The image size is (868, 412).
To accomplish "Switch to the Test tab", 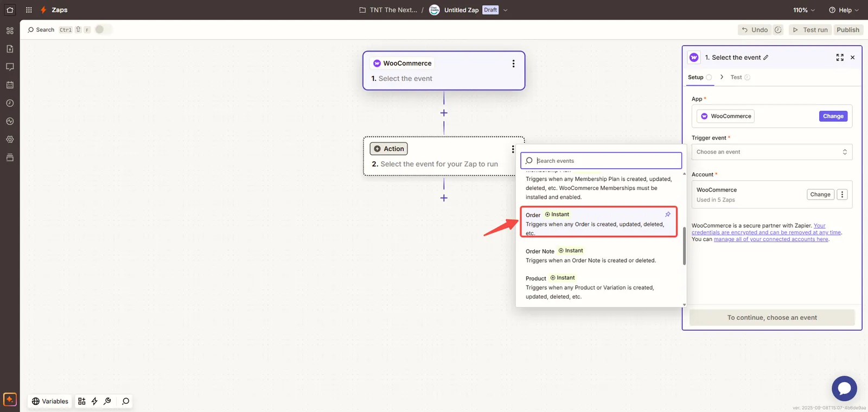I will [x=736, y=77].
